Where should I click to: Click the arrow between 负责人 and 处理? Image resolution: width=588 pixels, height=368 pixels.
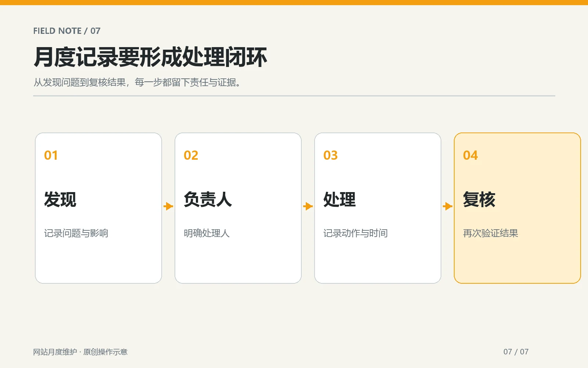(x=308, y=206)
